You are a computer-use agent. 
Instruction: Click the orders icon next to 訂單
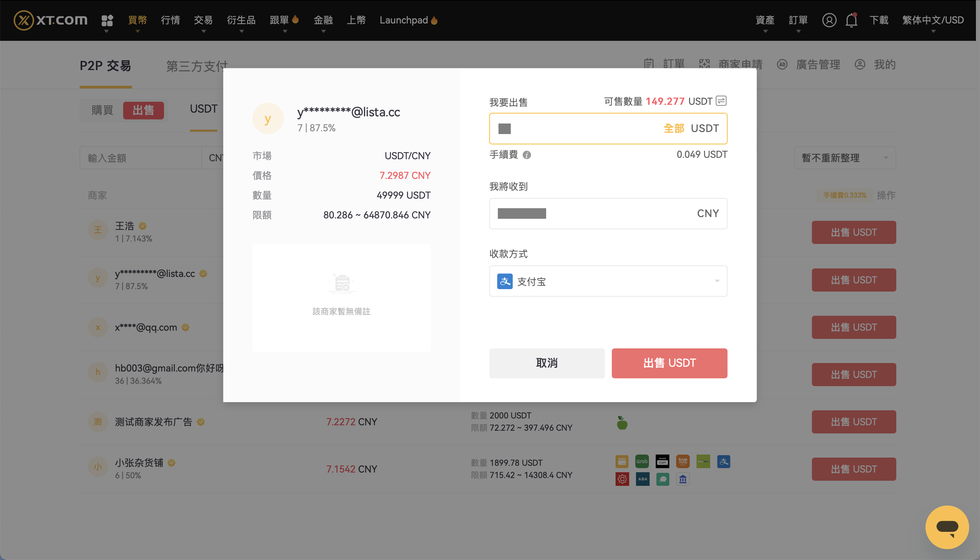[649, 64]
